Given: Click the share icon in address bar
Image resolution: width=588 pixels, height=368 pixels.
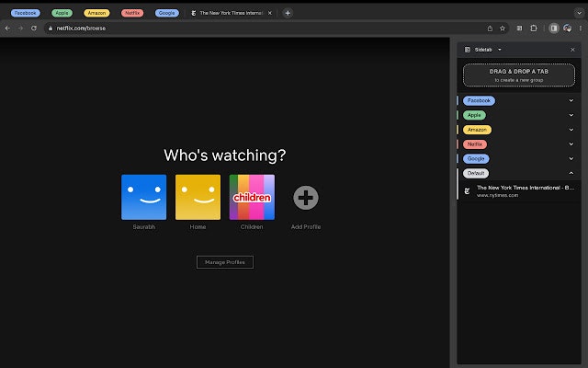Looking at the screenshot, I should pos(490,29).
